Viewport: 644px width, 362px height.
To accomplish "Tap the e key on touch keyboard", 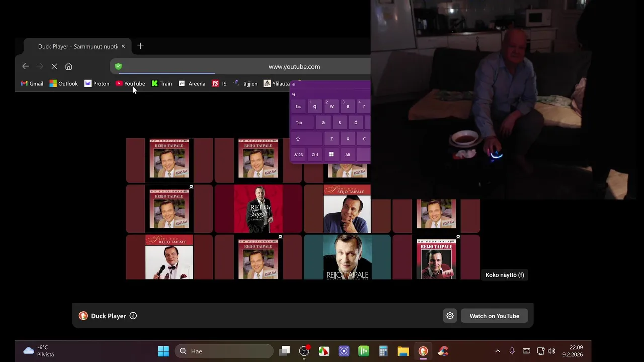I will [x=348, y=106].
